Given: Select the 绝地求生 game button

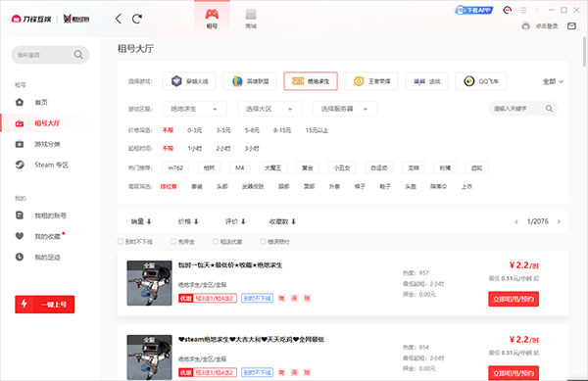Looking at the screenshot, I should pos(311,81).
